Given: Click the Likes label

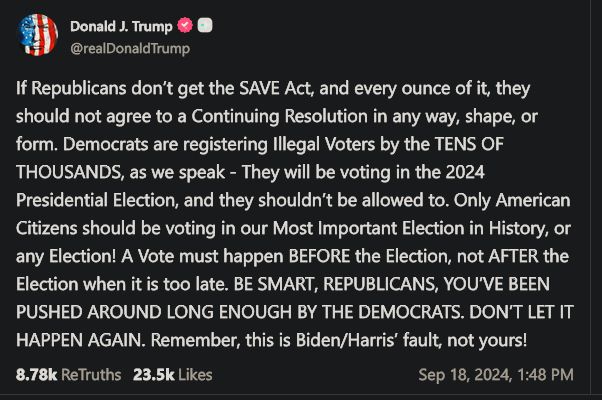Looking at the screenshot, I should tap(195, 375).
